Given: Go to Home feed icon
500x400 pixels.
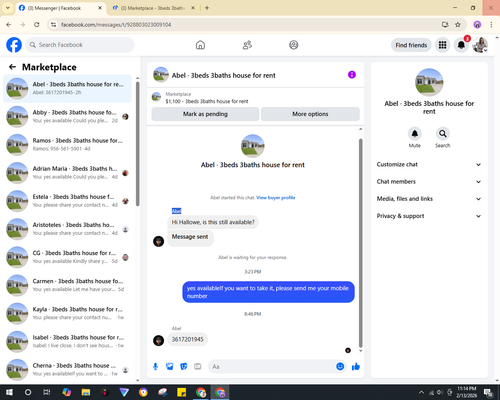Looking at the screenshot, I should [200, 45].
